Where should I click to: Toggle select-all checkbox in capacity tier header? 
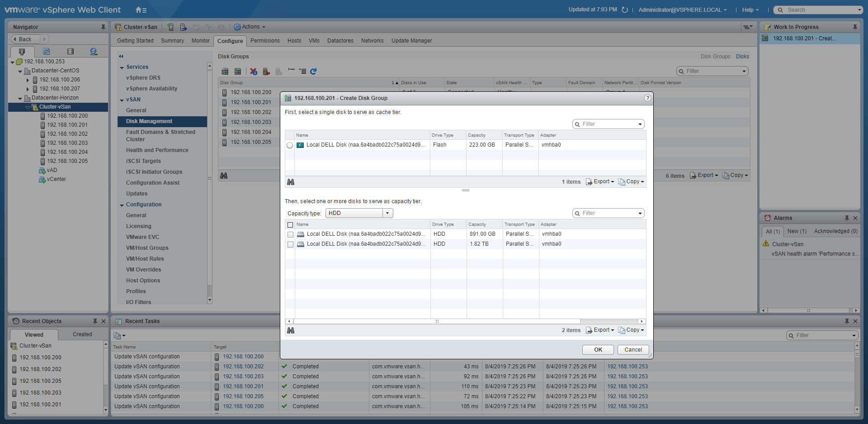290,224
